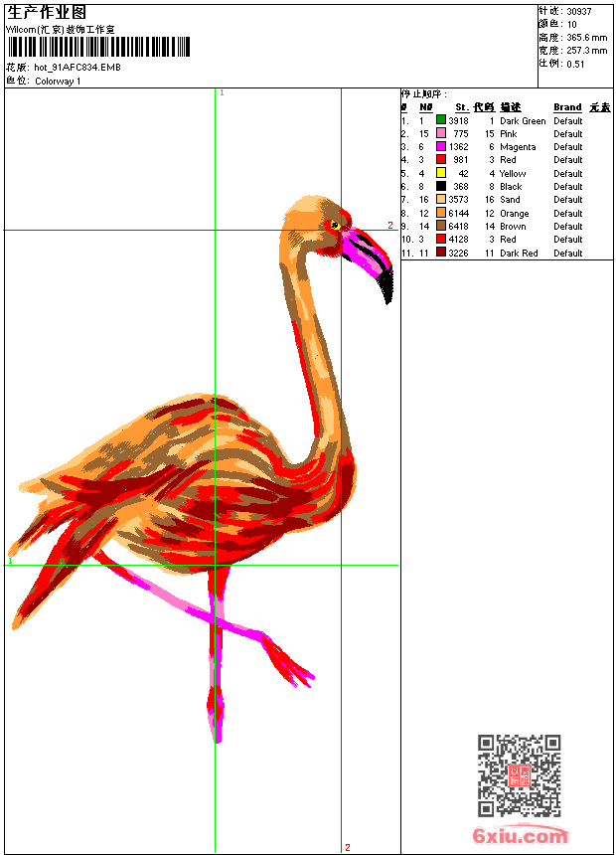Select the file name hot_91AFC834.EMB
The width and height of the screenshot is (616, 855).
(77, 68)
